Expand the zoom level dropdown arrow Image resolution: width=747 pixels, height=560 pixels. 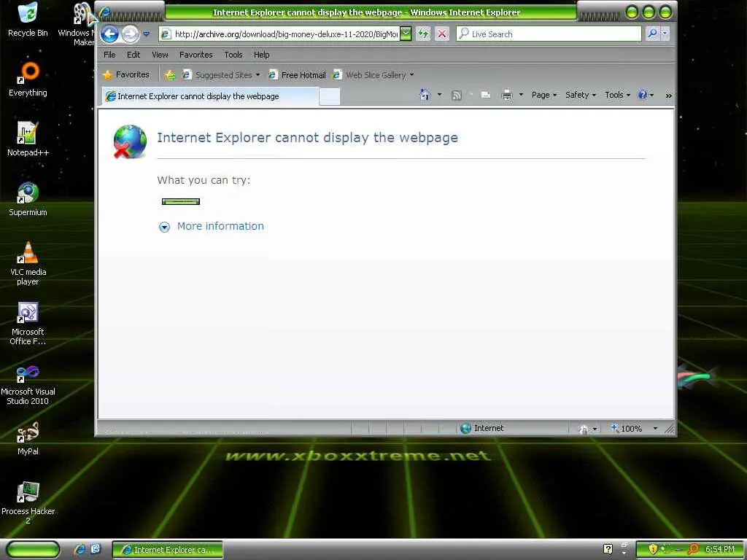(655, 429)
